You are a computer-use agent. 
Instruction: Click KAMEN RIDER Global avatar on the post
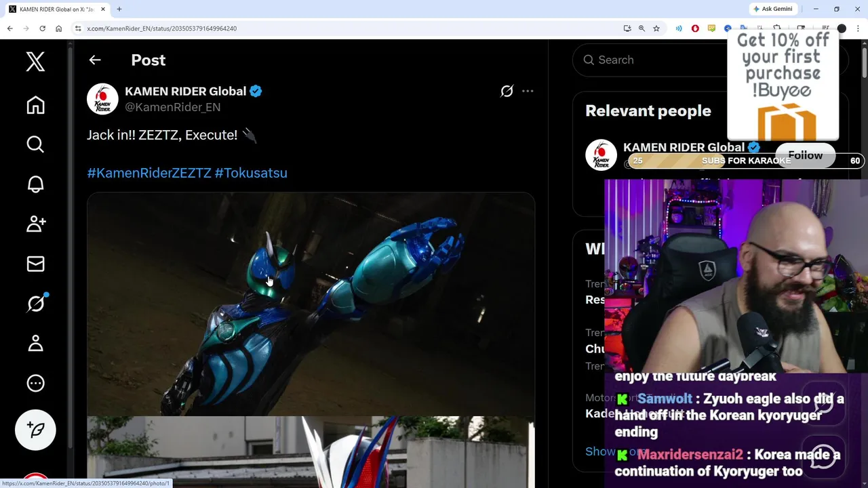[102, 99]
